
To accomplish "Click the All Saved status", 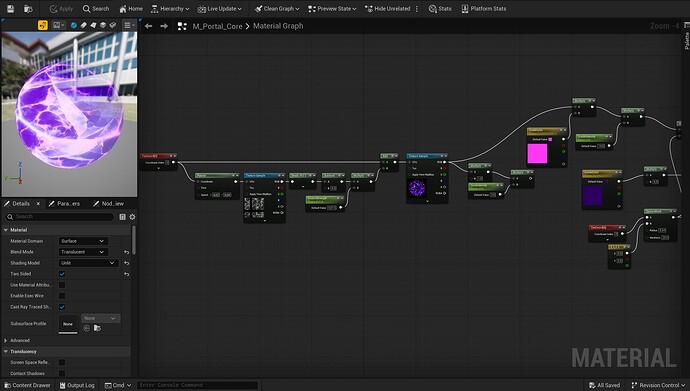I will (x=604, y=385).
